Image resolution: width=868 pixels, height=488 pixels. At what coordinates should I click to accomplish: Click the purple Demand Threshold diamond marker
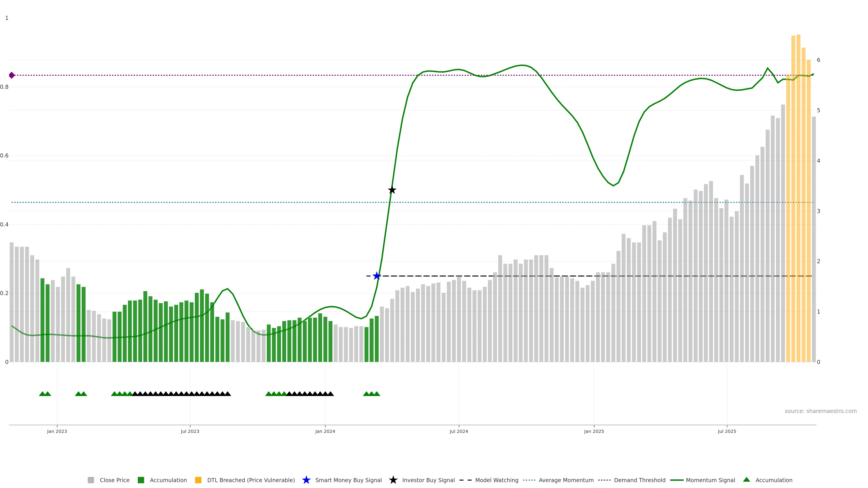coord(12,75)
